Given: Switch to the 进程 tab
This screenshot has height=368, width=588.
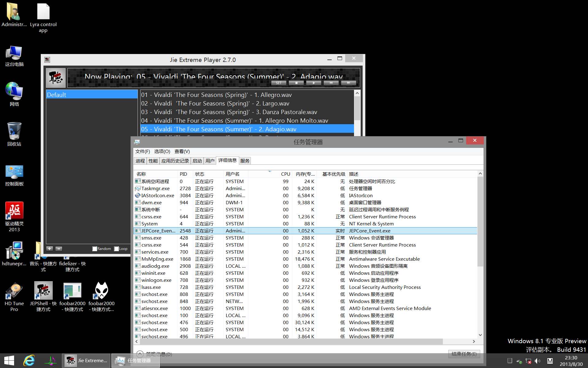Looking at the screenshot, I should pos(140,161).
